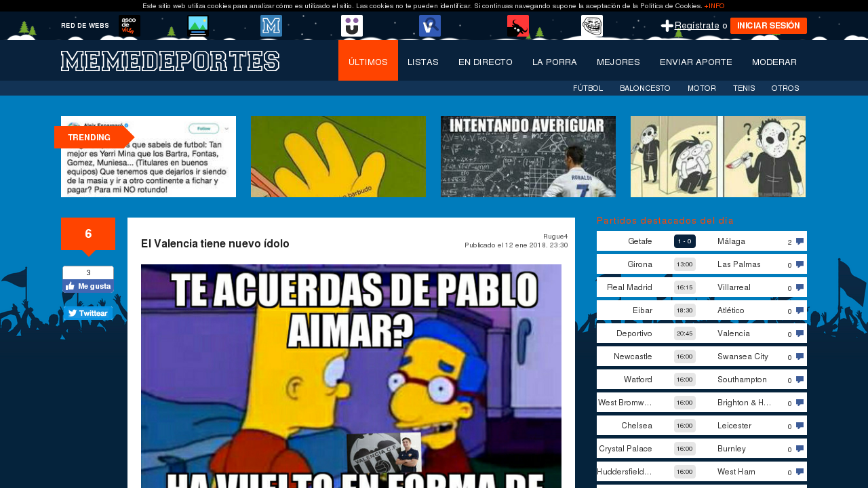The image size is (868, 488).
Task: Filter by Motor category
Action: [x=702, y=88]
